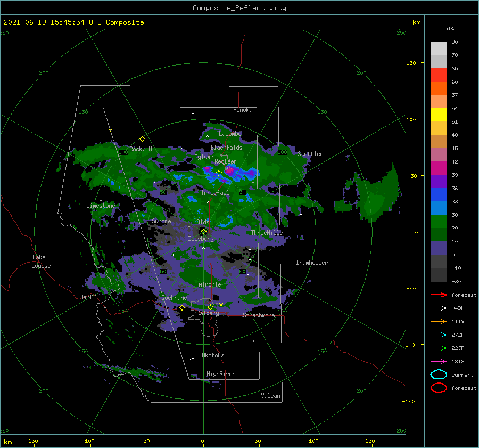Click the Vulcan city label
479x448 pixels.
270,396
